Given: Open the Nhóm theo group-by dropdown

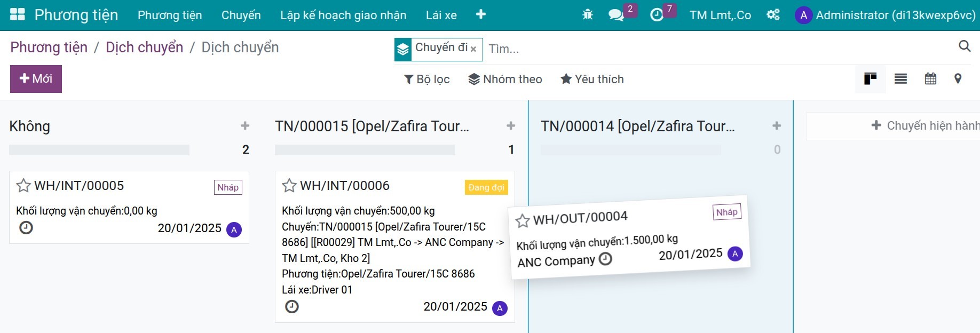Looking at the screenshot, I should click(x=505, y=79).
